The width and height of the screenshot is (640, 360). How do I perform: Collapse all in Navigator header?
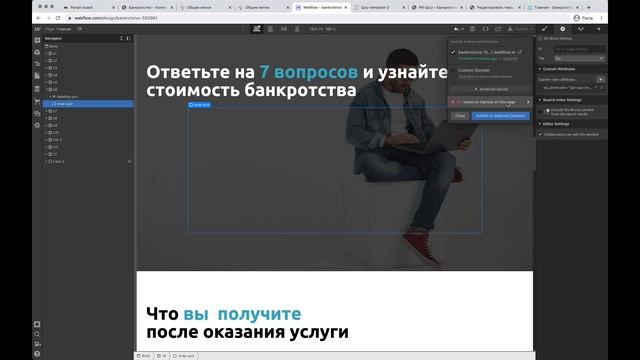coord(121,38)
